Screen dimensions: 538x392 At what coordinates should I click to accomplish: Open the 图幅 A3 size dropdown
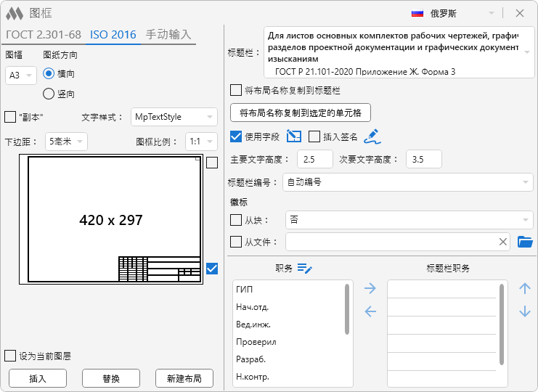point(20,75)
